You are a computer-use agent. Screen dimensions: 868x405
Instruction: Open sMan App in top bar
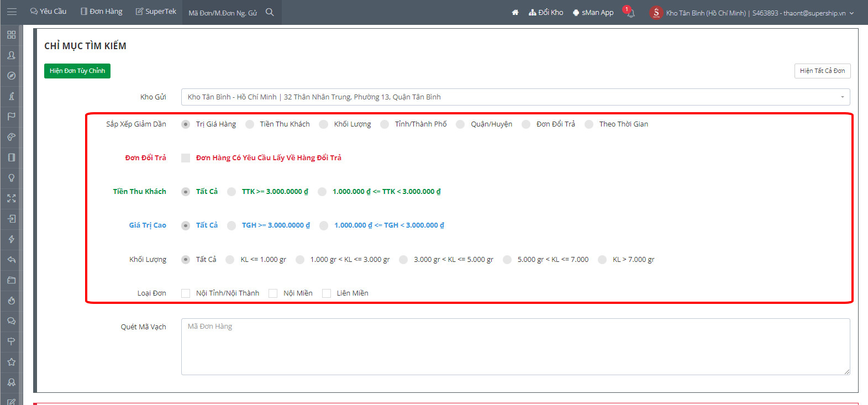[593, 12]
